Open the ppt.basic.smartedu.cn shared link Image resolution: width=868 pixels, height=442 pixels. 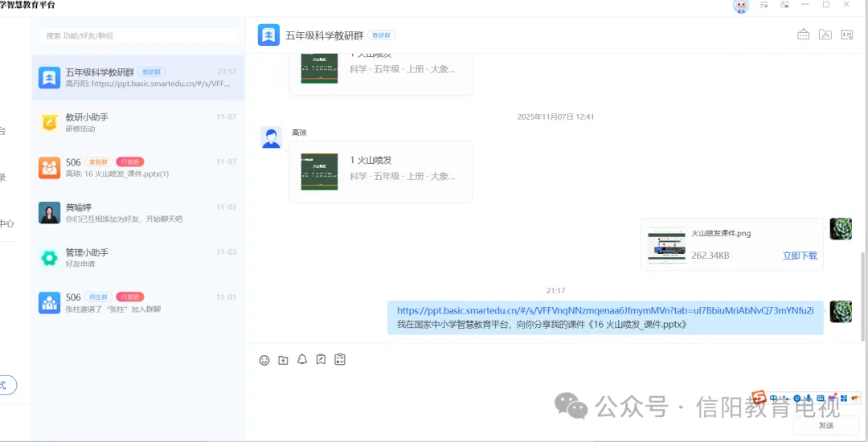point(606,310)
